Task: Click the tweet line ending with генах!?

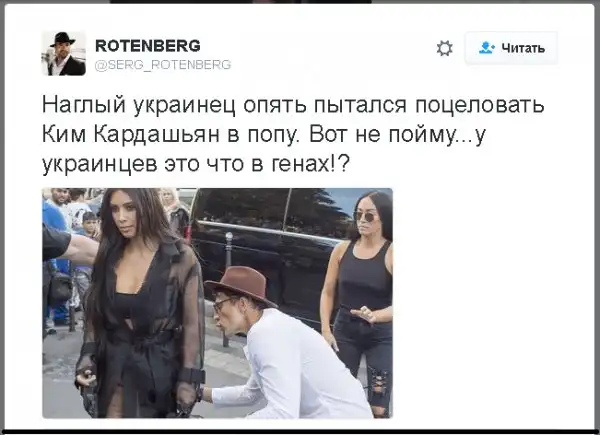Action: (196, 165)
